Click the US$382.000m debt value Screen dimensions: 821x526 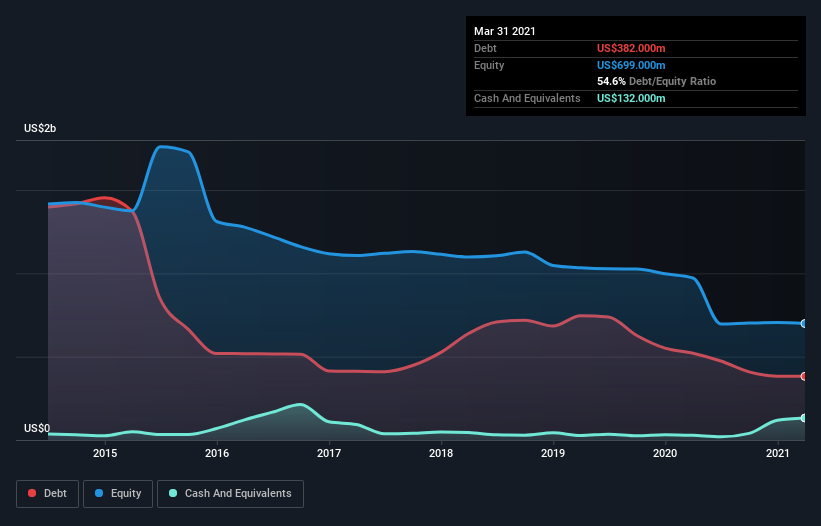click(631, 48)
